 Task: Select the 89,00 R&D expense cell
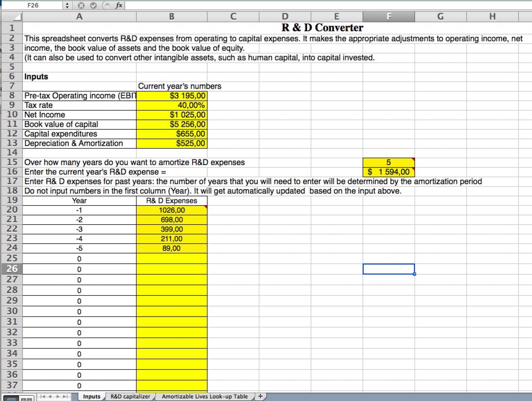tap(172, 248)
